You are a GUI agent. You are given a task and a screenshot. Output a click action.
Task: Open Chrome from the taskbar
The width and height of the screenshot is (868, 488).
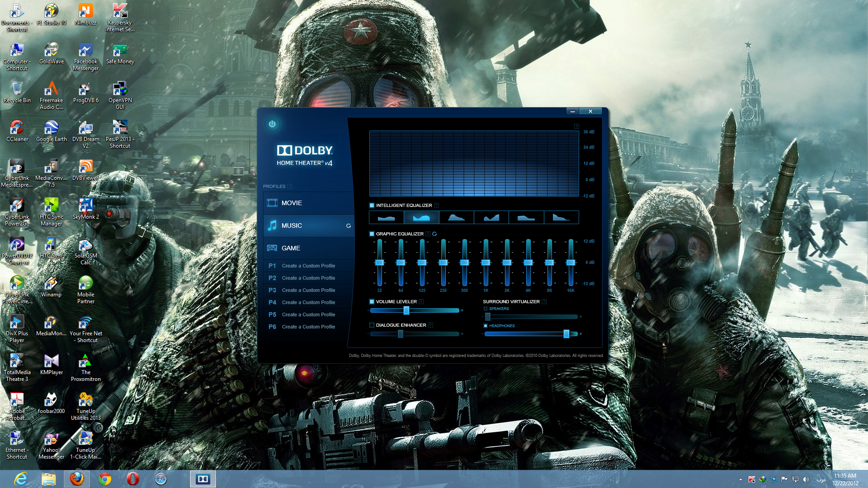pyautogui.click(x=105, y=479)
